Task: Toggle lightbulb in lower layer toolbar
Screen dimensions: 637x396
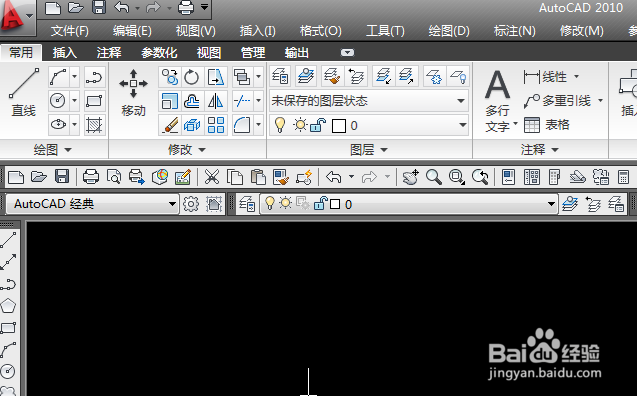Action: tap(269, 203)
